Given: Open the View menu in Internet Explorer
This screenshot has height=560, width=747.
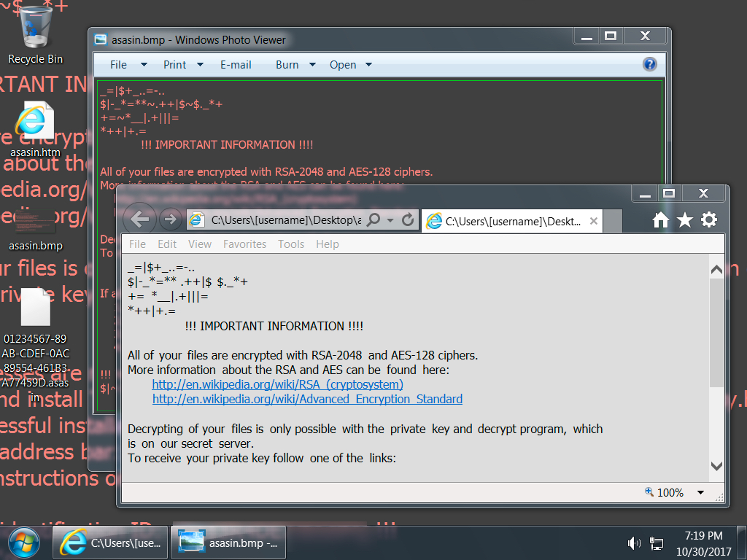Looking at the screenshot, I should pyautogui.click(x=200, y=244).
